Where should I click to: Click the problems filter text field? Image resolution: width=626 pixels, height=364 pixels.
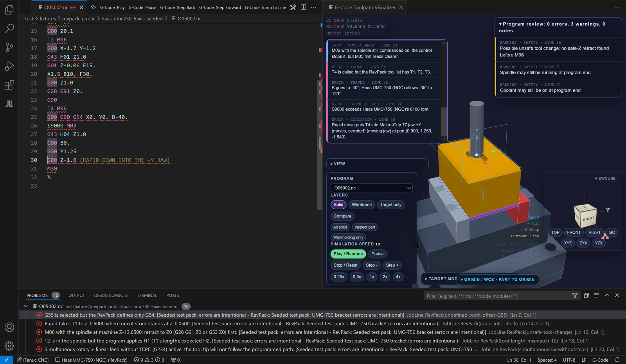point(497,296)
